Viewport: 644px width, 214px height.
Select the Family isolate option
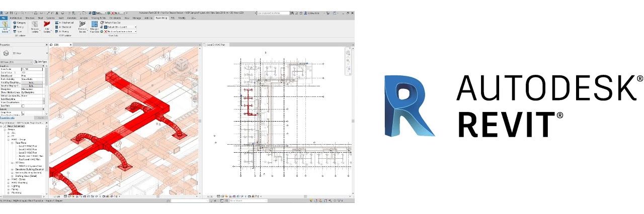pyautogui.click(x=19, y=27)
